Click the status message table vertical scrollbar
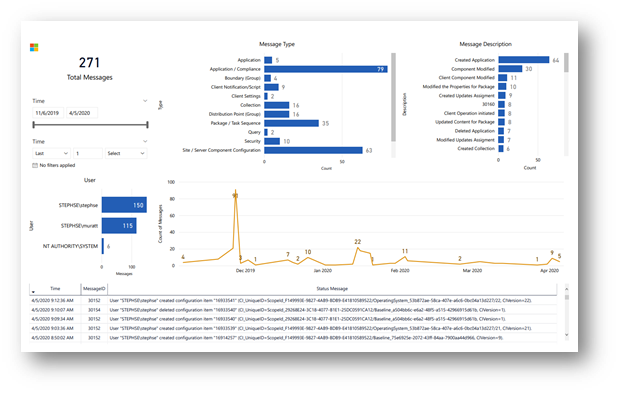 [x=567, y=297]
